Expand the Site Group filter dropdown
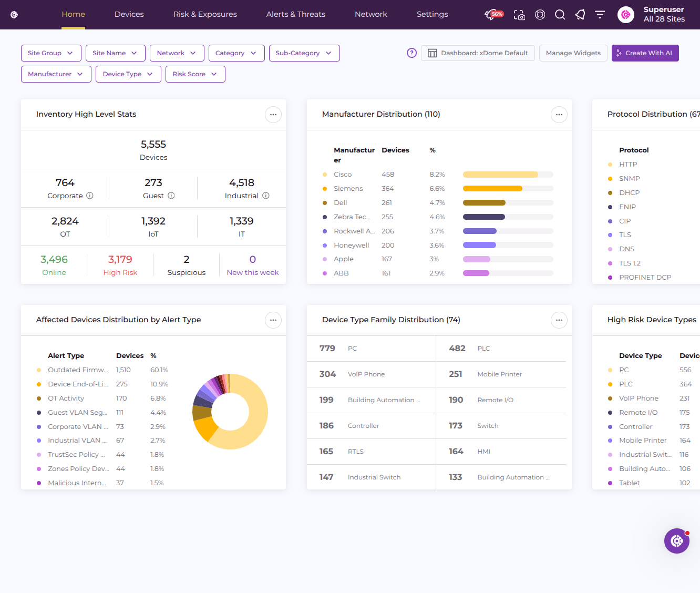Screen dimensions: 700x593 [51, 53]
